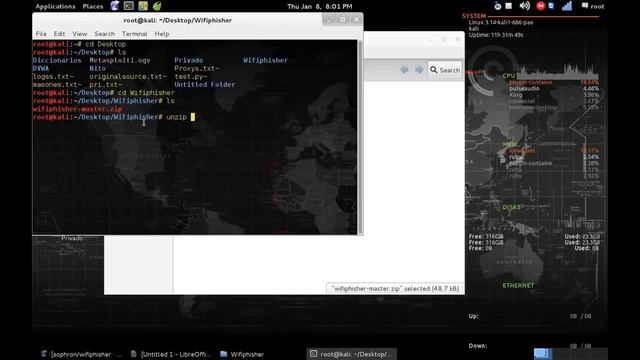Open the Applications menu in top panel
This screenshot has height=360, width=640.
[55, 6]
